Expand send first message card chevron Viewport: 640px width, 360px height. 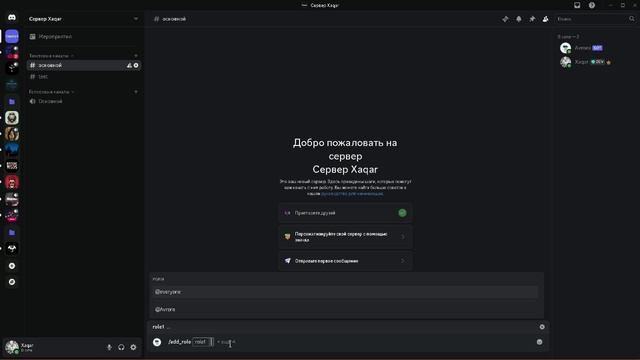[403, 261]
